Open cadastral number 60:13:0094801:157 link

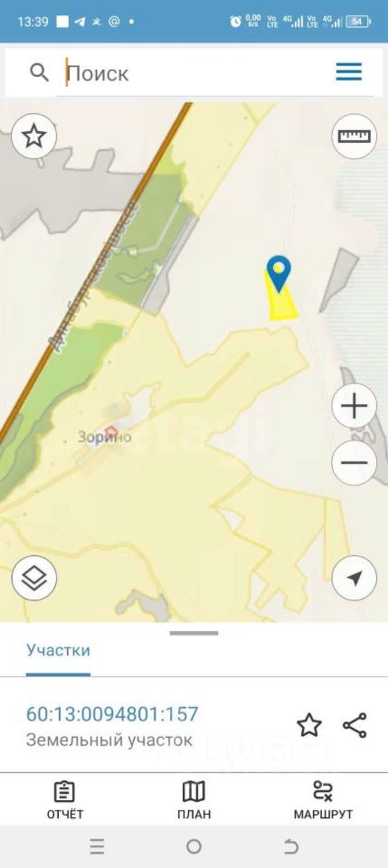[x=112, y=714]
